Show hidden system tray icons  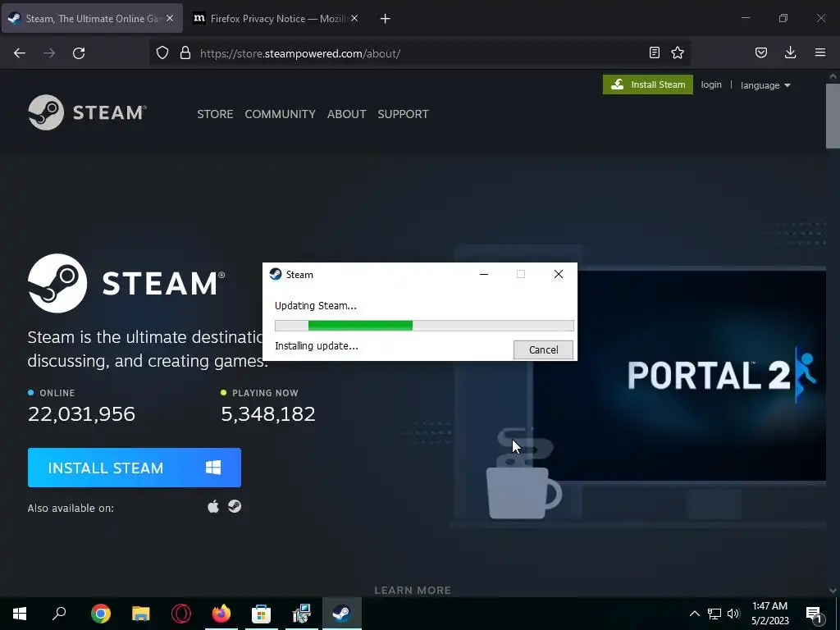point(694,614)
